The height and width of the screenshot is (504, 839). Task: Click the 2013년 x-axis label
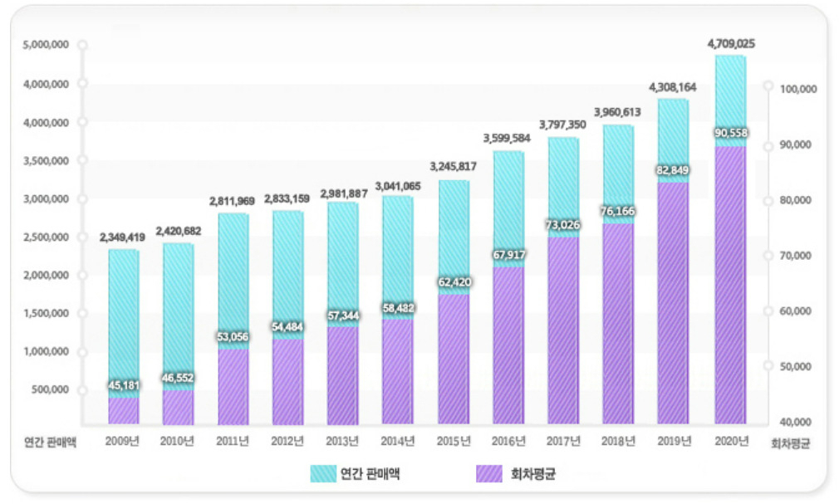342,442
